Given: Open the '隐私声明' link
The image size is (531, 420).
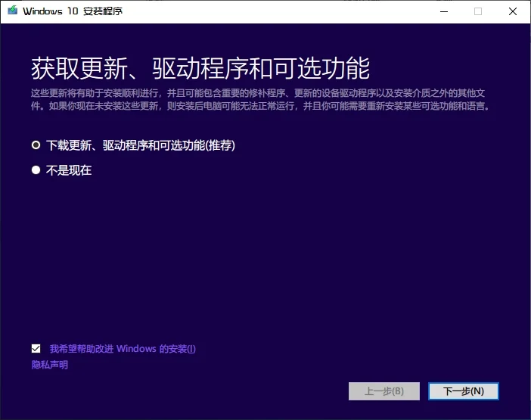Looking at the screenshot, I should (50, 365).
